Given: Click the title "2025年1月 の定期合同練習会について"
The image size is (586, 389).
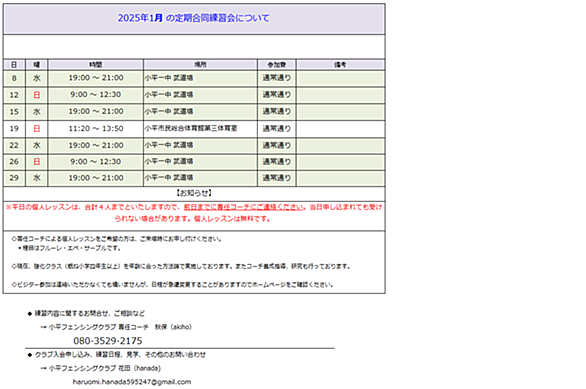Looking at the screenshot, I should click(x=193, y=18).
